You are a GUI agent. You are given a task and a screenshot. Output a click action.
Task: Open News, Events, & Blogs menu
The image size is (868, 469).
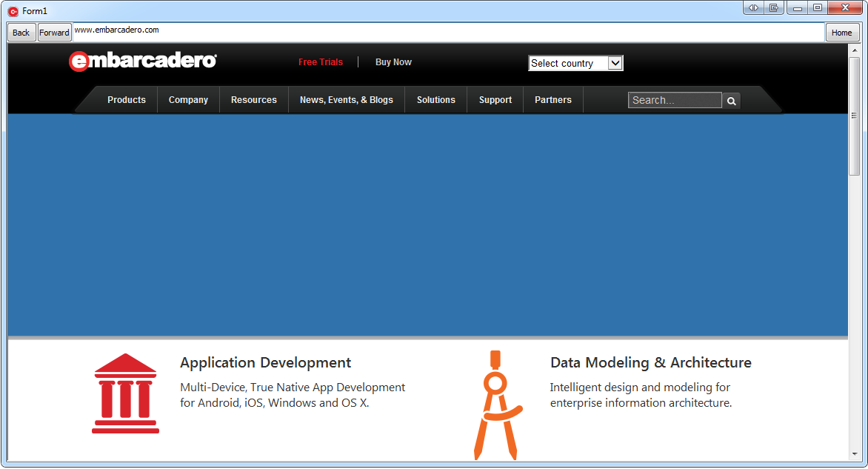pos(347,100)
